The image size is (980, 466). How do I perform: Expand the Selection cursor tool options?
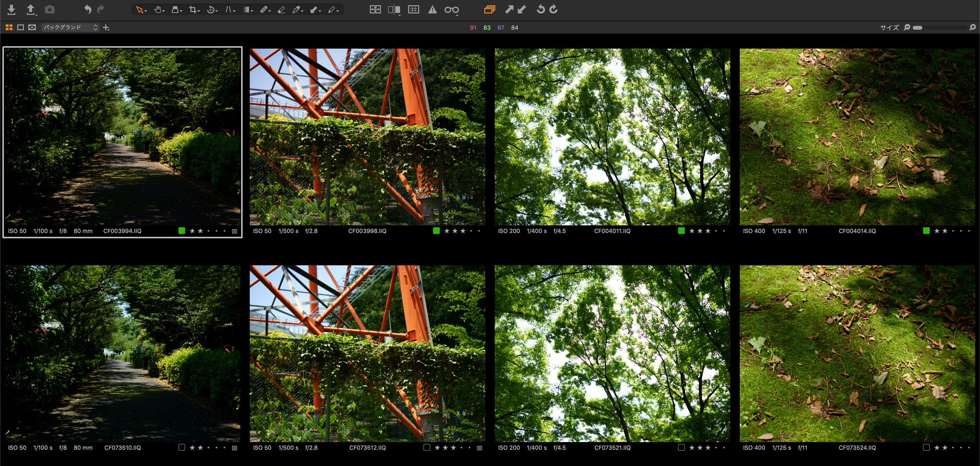click(145, 11)
